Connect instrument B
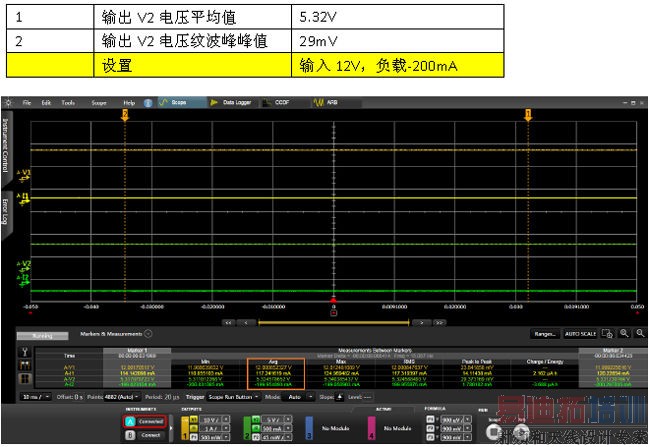The image size is (650, 447). [145, 435]
